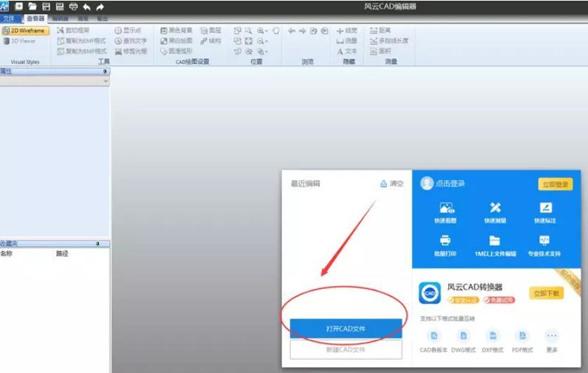Toggle the 黑色背景 option
588x373 pixels.
[176, 30]
